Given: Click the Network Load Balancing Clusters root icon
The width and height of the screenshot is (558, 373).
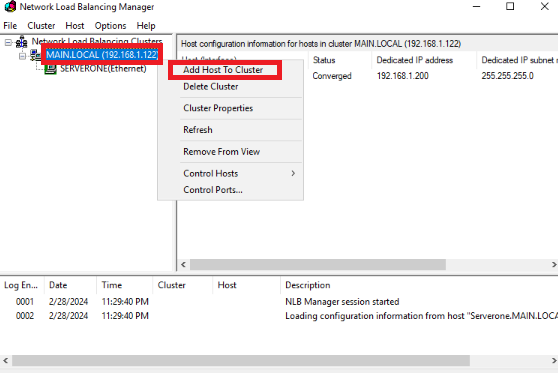Looking at the screenshot, I should pyautogui.click(x=21, y=42).
